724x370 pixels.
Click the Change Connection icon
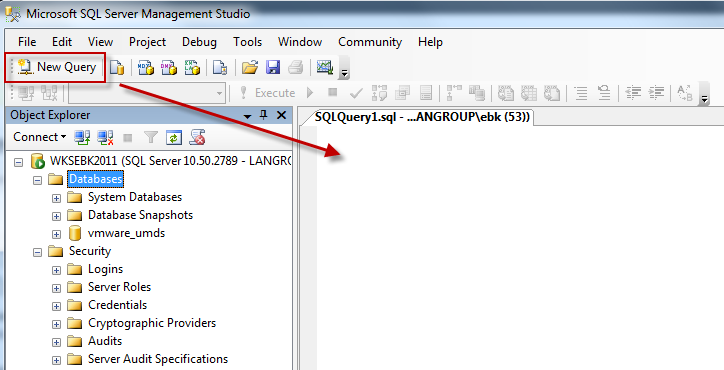tap(49, 93)
